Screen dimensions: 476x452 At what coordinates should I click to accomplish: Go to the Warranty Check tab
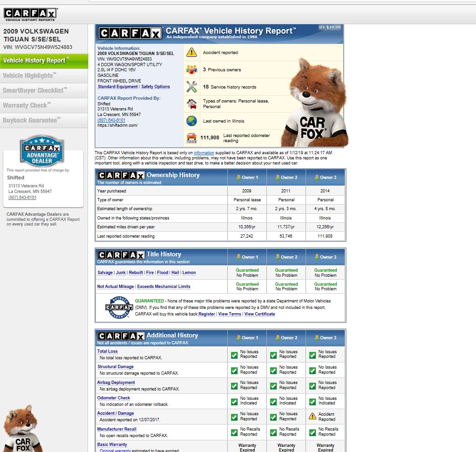click(x=44, y=105)
